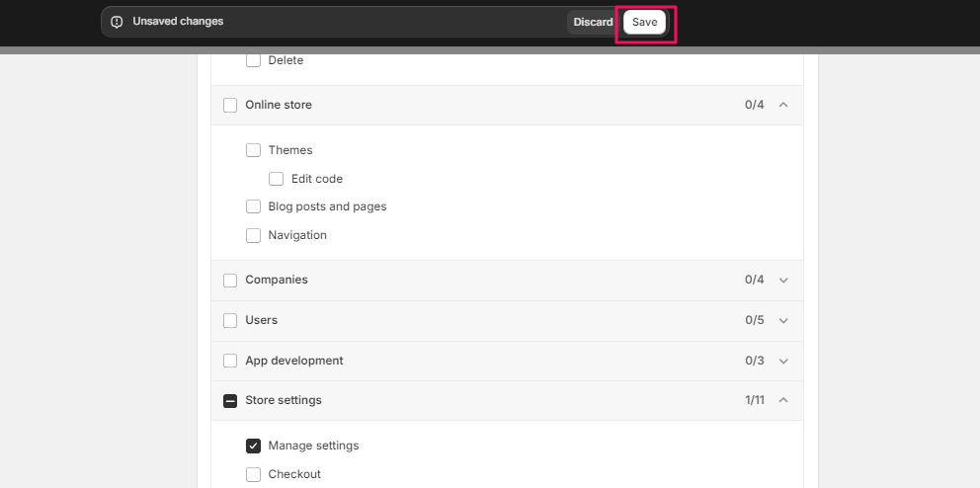Select the App development checkbox

(230, 361)
